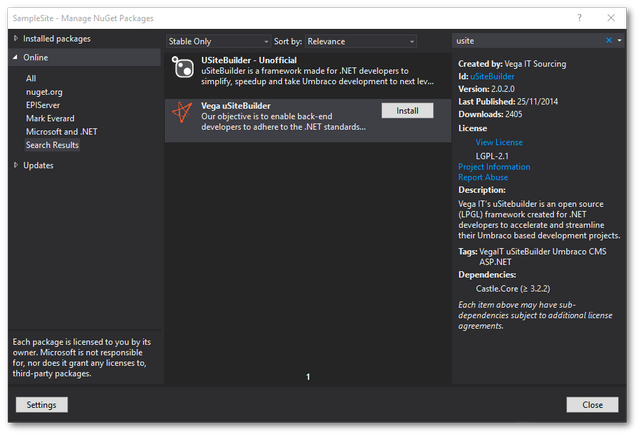
Task: Clear the search box text
Action: tap(608, 41)
